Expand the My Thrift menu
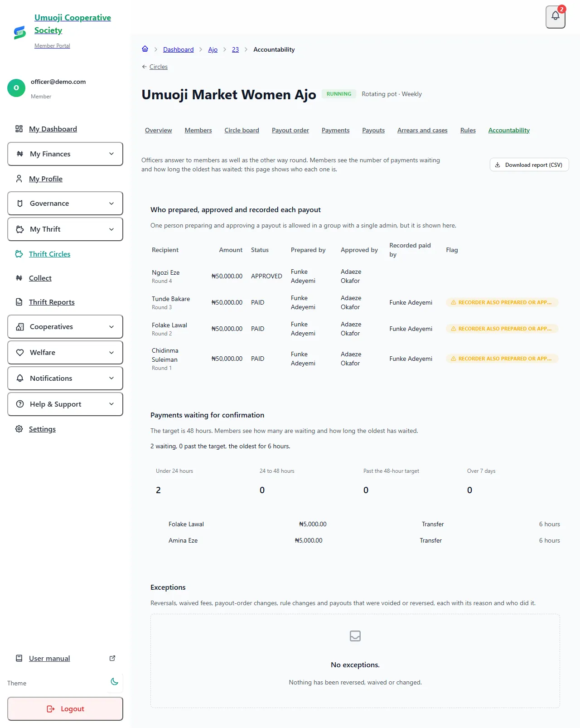The image size is (580, 728). (x=65, y=229)
